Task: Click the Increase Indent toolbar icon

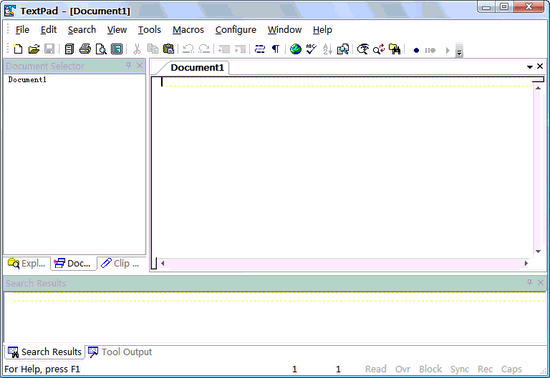Action: coord(240,49)
